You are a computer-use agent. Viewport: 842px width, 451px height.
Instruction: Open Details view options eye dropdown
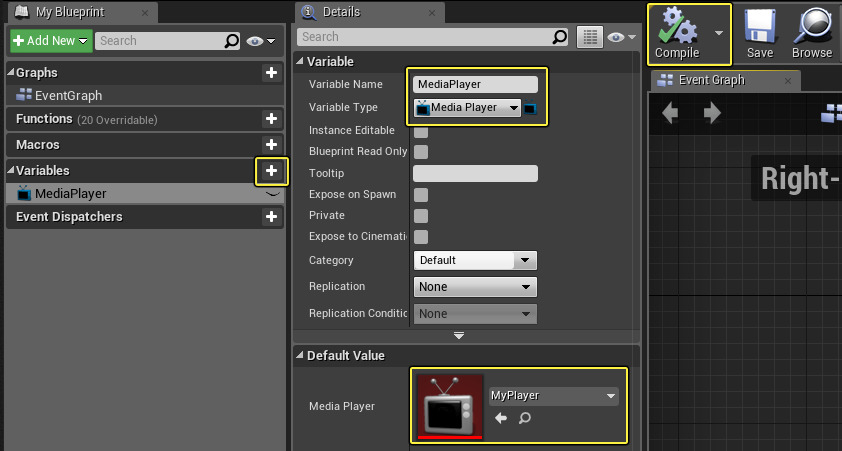(x=621, y=37)
